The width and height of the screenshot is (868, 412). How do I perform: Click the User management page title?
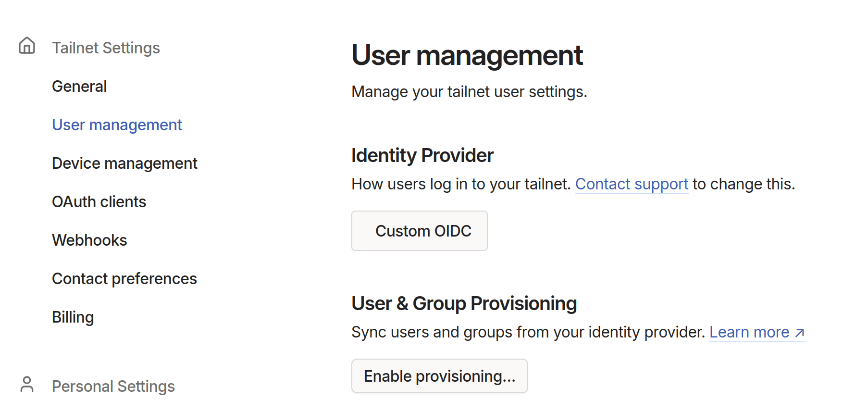click(x=467, y=55)
